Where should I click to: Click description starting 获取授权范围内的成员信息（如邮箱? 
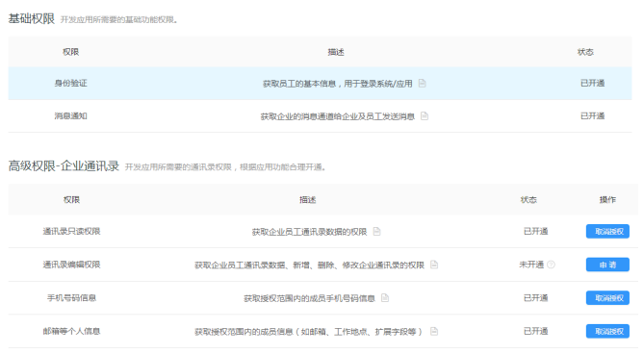[x=309, y=332]
